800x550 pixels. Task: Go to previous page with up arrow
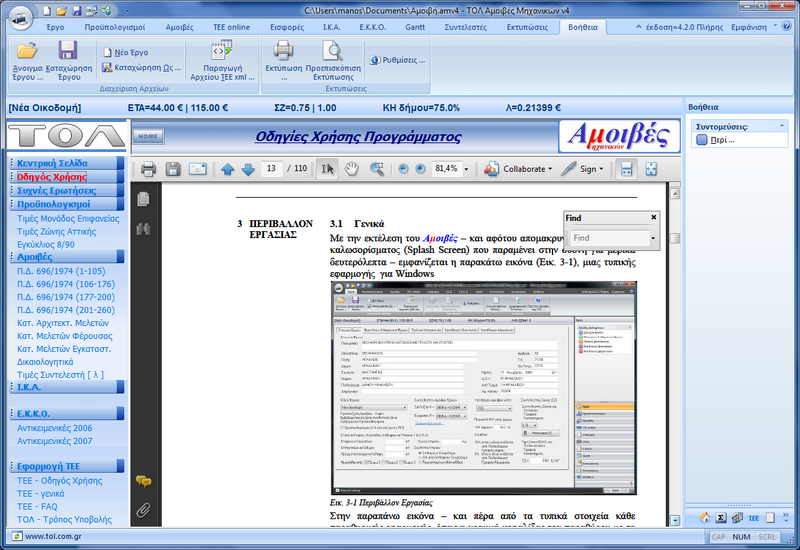coord(227,169)
